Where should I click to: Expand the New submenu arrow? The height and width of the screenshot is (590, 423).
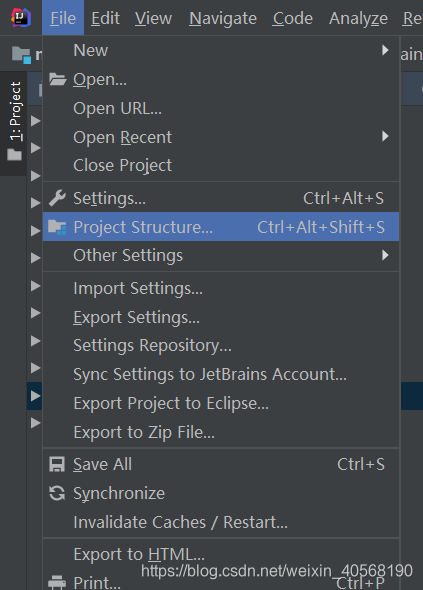tap(385, 50)
